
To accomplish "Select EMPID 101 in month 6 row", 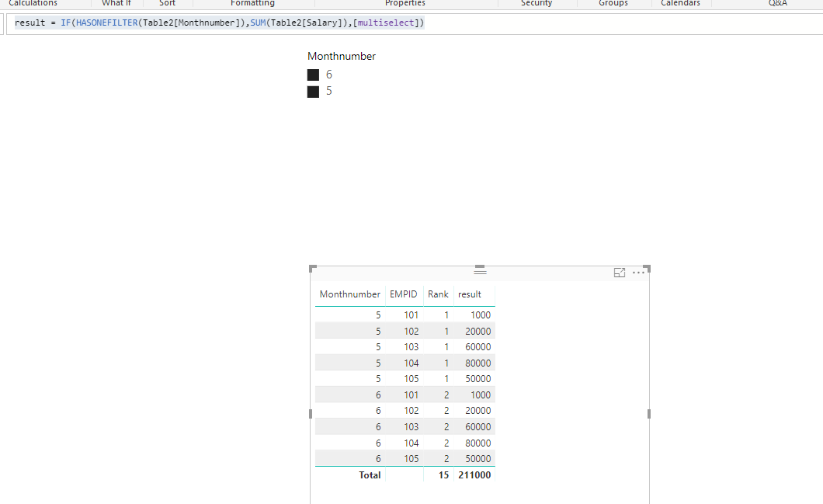I will 411,395.
